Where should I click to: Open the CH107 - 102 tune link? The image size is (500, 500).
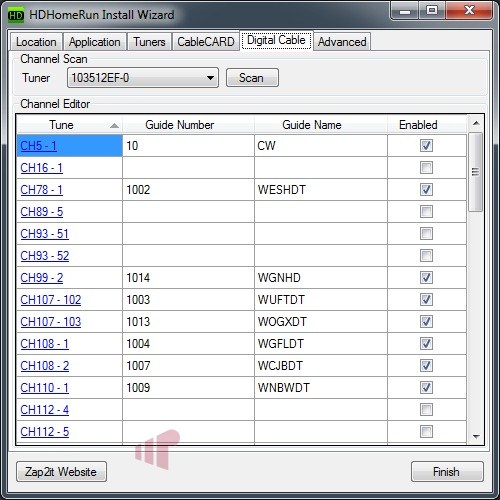tap(51, 300)
